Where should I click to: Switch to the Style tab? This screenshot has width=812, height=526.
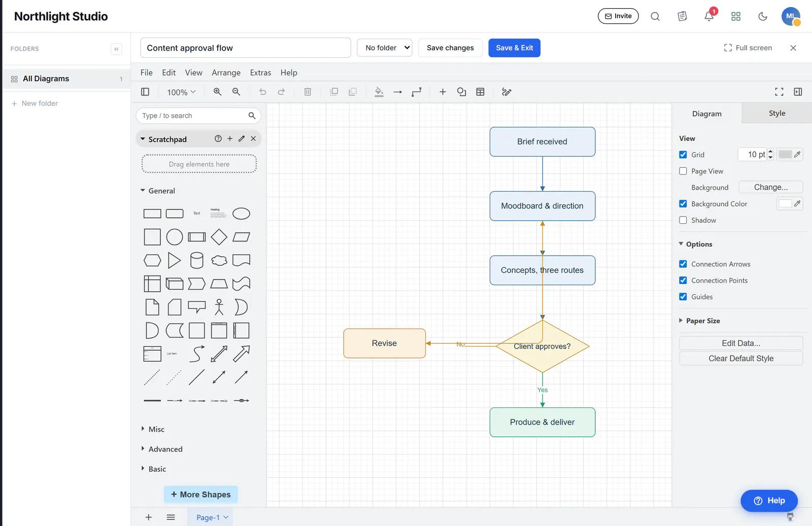pos(776,113)
